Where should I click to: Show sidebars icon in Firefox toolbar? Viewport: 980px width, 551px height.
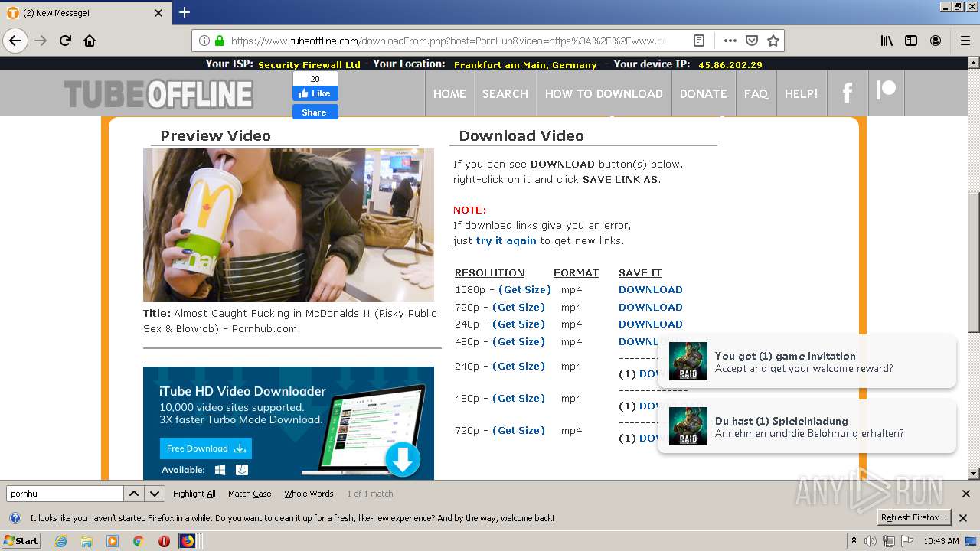[911, 41]
